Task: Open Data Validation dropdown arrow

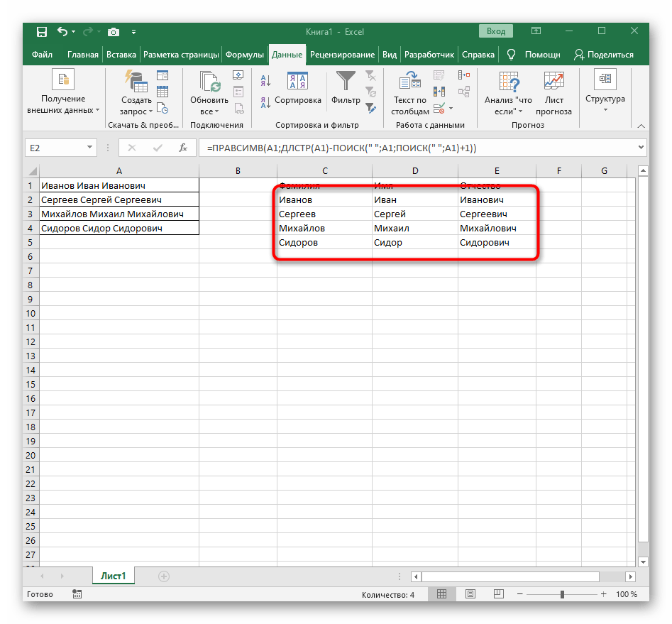Action: (451, 108)
